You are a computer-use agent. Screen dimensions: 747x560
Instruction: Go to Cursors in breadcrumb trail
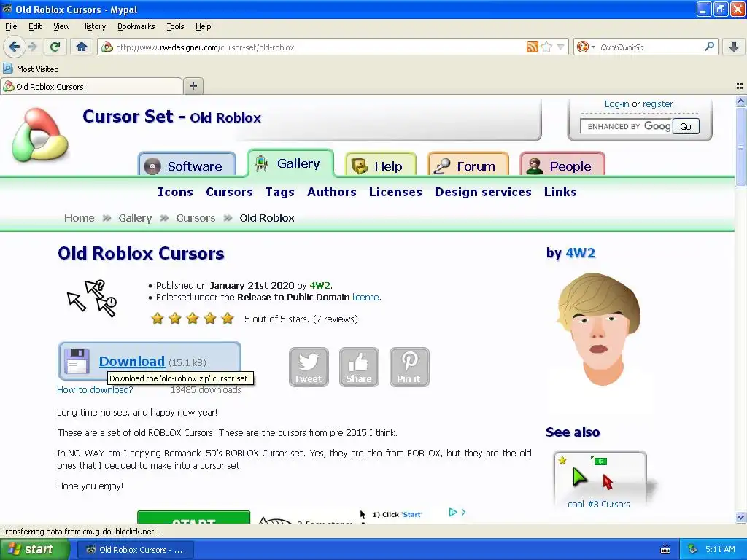pyautogui.click(x=196, y=218)
